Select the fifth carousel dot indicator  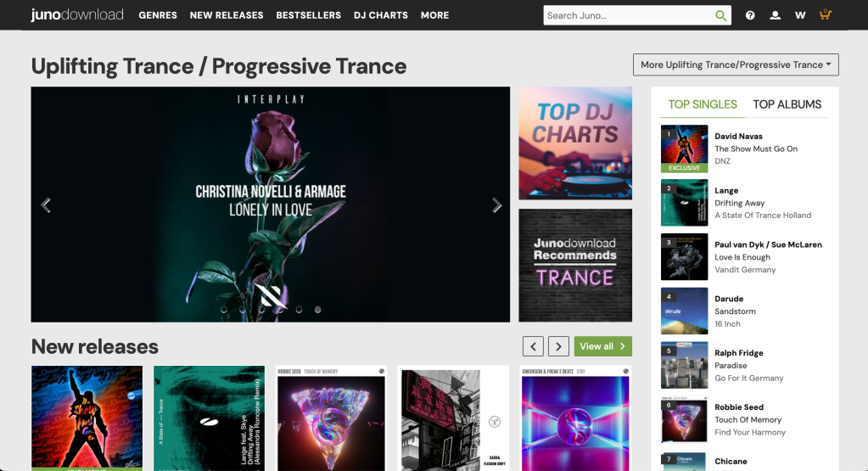tap(299, 310)
